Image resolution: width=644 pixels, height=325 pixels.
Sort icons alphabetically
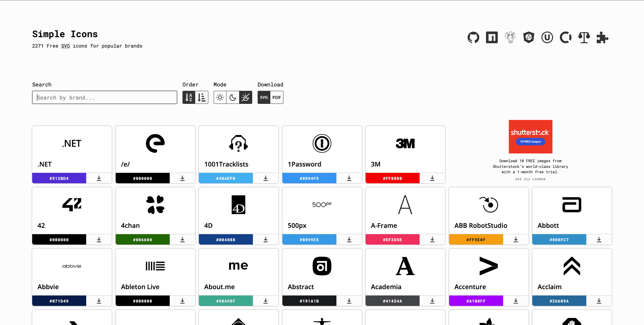pos(189,97)
